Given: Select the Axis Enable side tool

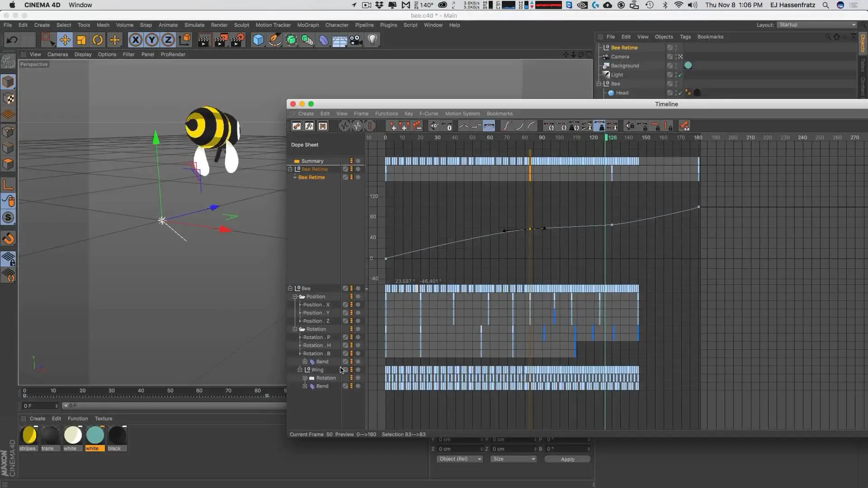Looking at the screenshot, I should point(8,184).
